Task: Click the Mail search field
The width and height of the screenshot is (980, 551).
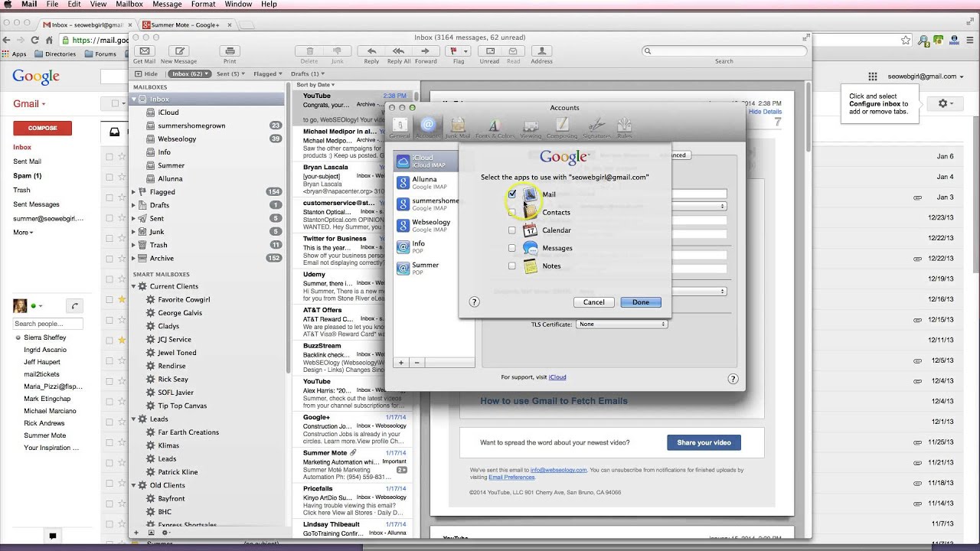Action: [724, 51]
